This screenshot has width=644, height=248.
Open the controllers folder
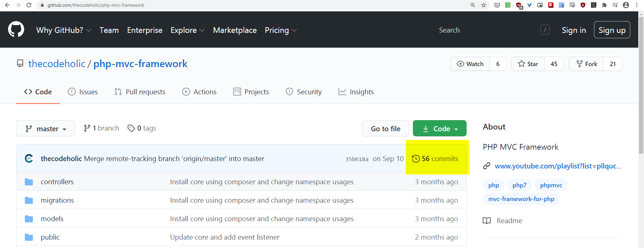pos(57,182)
